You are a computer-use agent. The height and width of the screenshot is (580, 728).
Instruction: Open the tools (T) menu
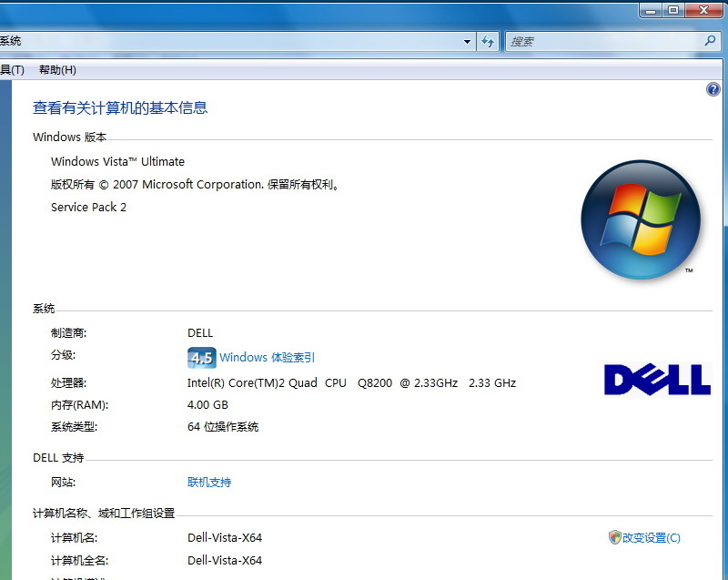tap(12, 70)
